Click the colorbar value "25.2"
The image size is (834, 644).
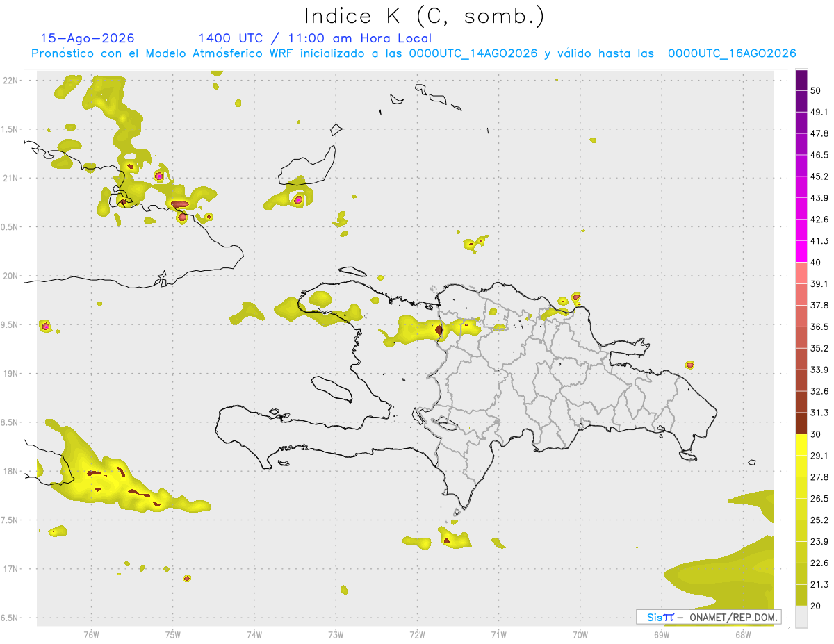pos(820,521)
